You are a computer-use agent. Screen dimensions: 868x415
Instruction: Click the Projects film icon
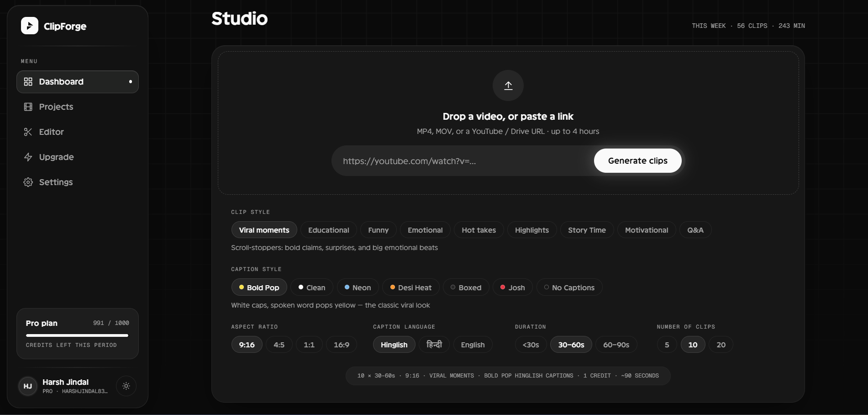coord(28,107)
